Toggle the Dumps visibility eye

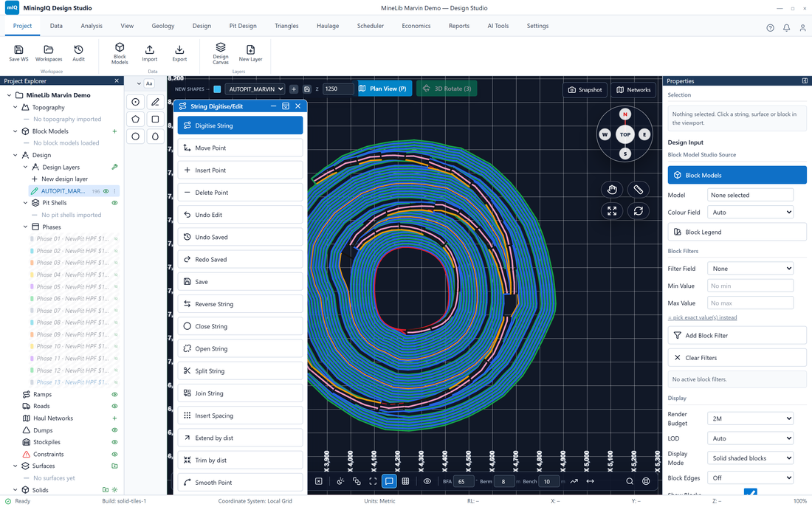115,430
